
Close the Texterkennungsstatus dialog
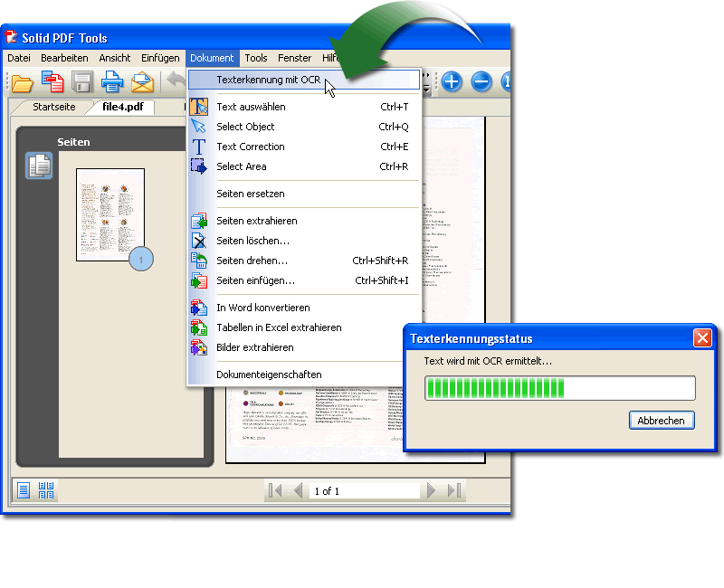click(x=702, y=338)
